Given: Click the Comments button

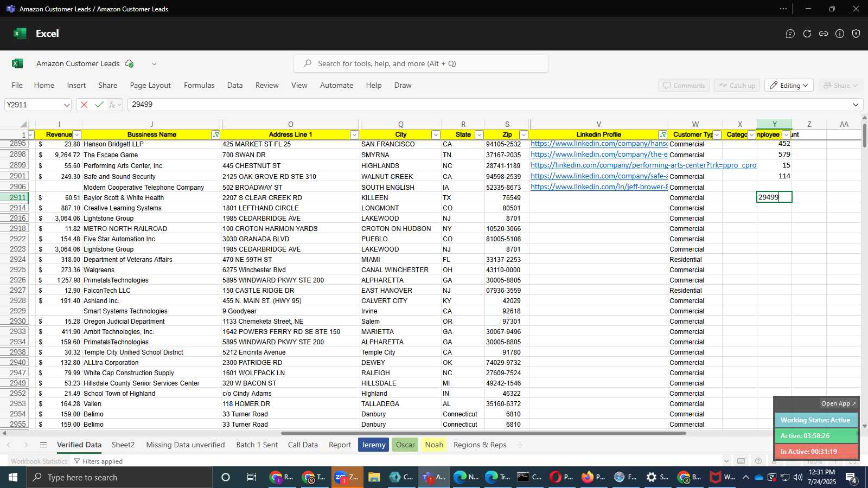Looking at the screenshot, I should click(x=684, y=85).
